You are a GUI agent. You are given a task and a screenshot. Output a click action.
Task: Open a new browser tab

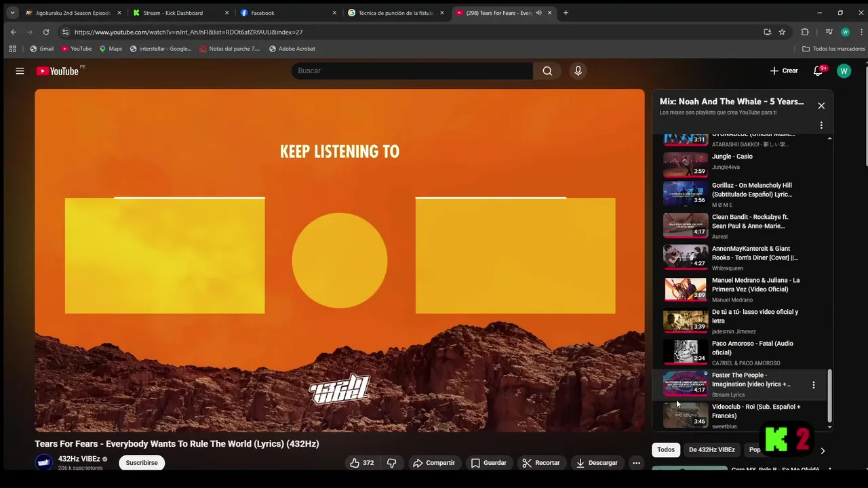click(566, 13)
